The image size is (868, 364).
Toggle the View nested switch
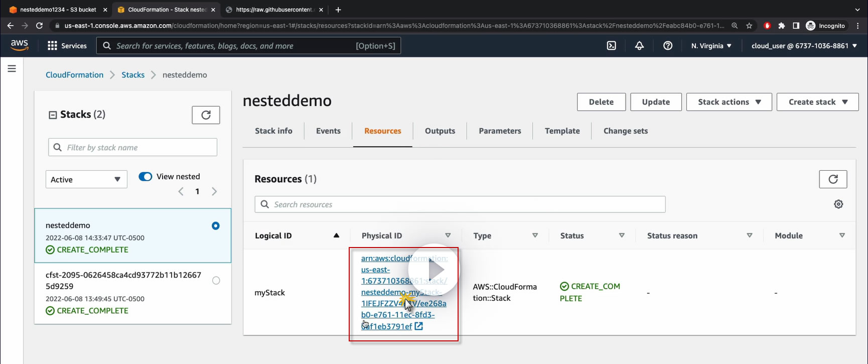coord(146,177)
